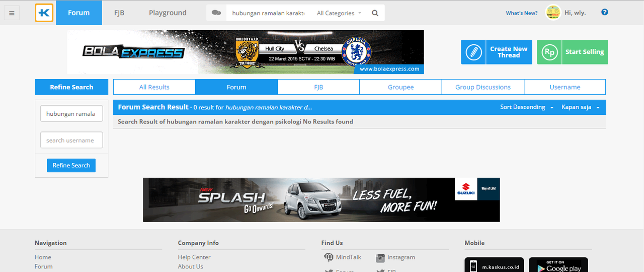Viewport: 644px width, 272px height.
Task: Click the blue Refine Search button
Action: (71, 165)
